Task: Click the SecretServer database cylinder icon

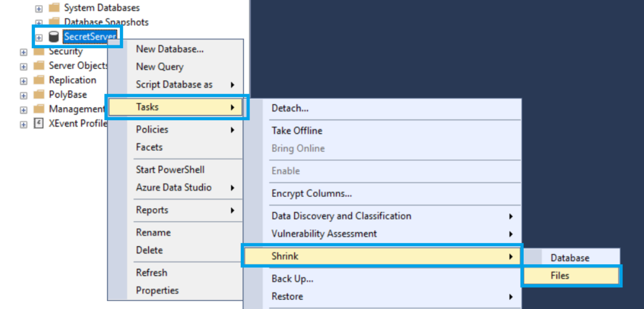Action: pyautogui.click(x=53, y=37)
